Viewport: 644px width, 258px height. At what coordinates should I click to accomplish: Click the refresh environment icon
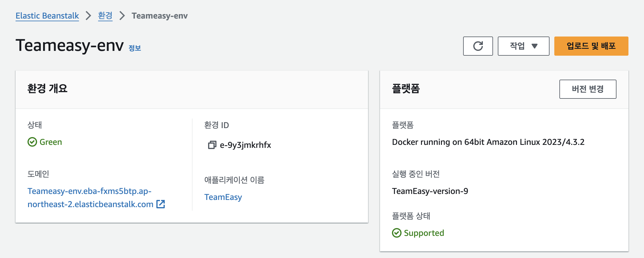click(478, 46)
